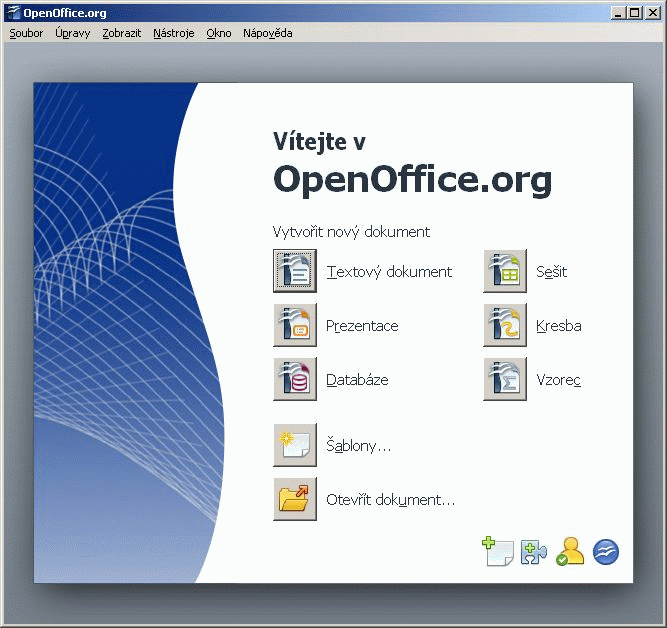Click the Prezentace label
Image resolution: width=667 pixels, height=628 pixels.
point(362,325)
